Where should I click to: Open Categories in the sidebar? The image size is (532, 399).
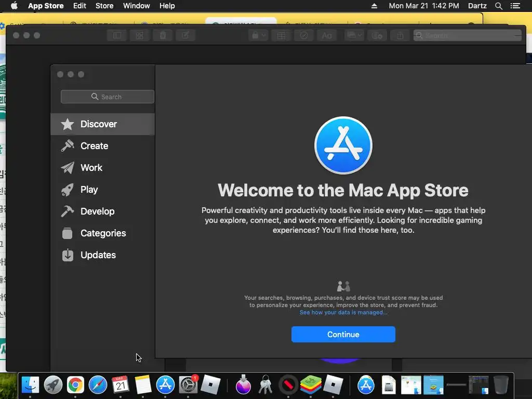(x=102, y=233)
